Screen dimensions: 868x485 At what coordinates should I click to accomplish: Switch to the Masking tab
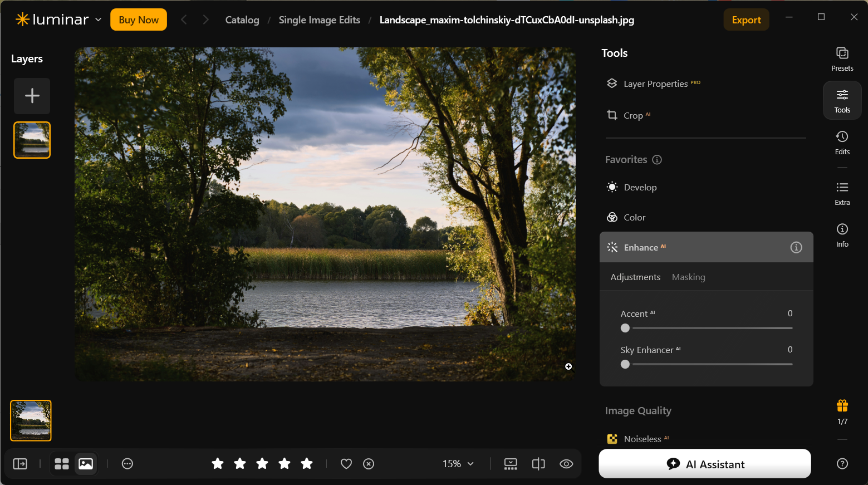(x=688, y=277)
